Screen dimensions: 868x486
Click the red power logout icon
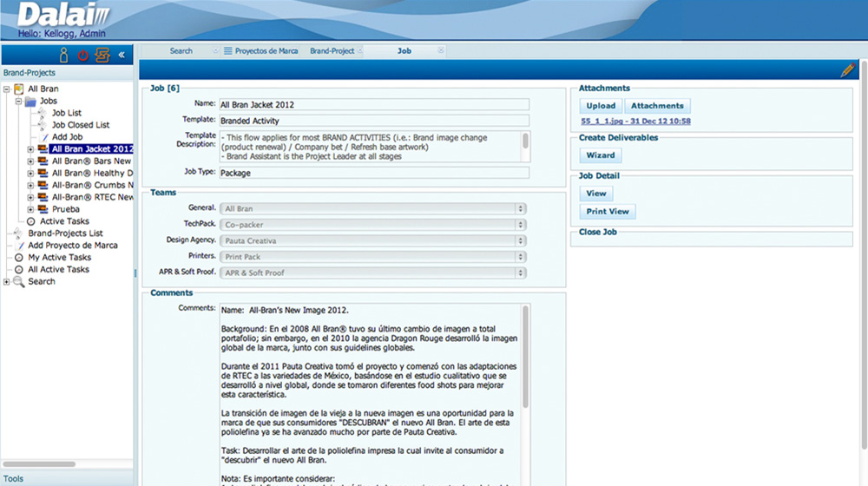click(x=83, y=55)
